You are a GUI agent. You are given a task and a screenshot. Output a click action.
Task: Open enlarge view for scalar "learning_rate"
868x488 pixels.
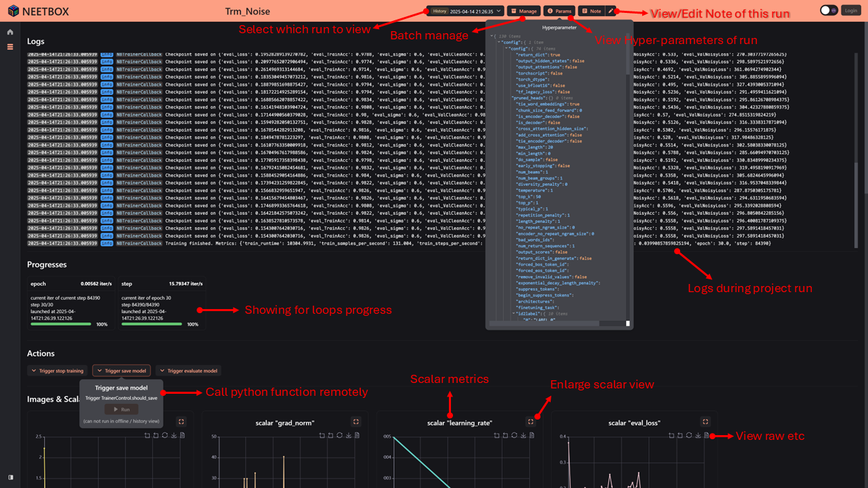[531, 422]
